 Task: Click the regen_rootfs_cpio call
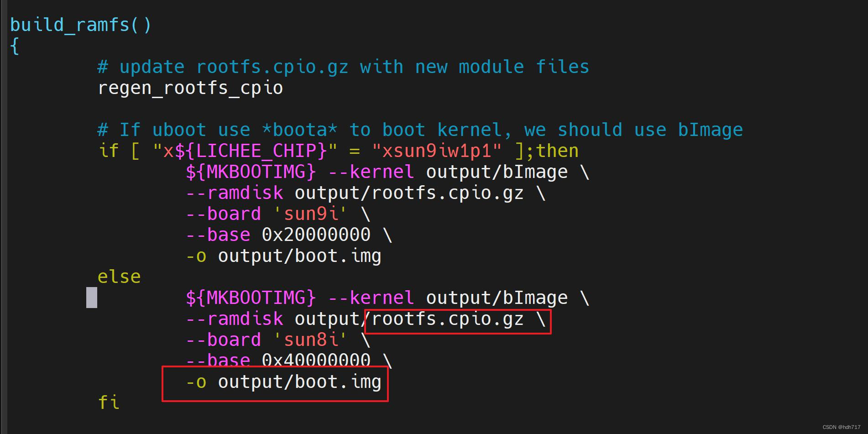coord(190,88)
